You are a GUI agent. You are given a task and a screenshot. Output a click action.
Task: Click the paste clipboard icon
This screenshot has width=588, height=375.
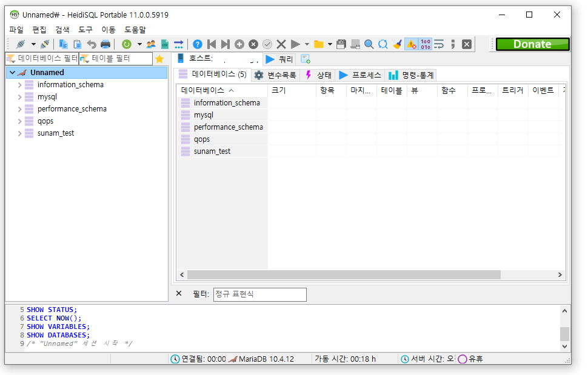[x=78, y=44]
